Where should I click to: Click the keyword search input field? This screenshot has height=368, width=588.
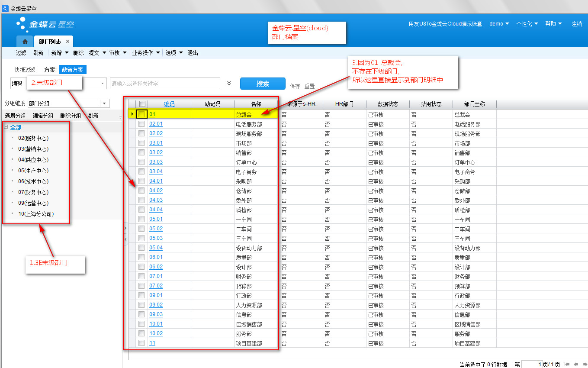pyautogui.click(x=164, y=84)
